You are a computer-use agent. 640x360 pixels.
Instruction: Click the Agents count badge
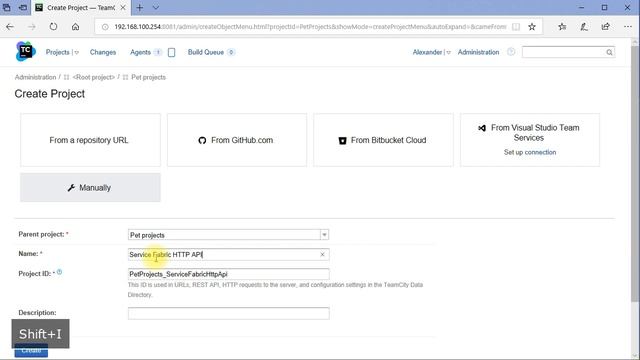click(x=158, y=52)
